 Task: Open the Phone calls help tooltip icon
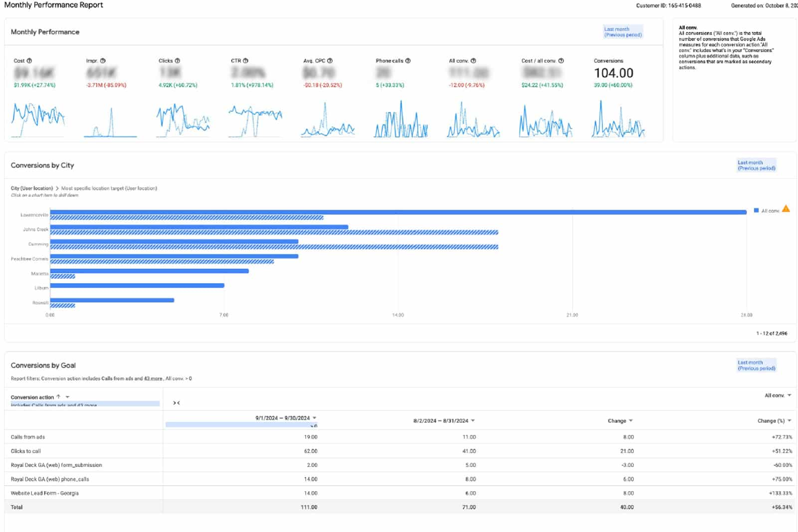(408, 61)
